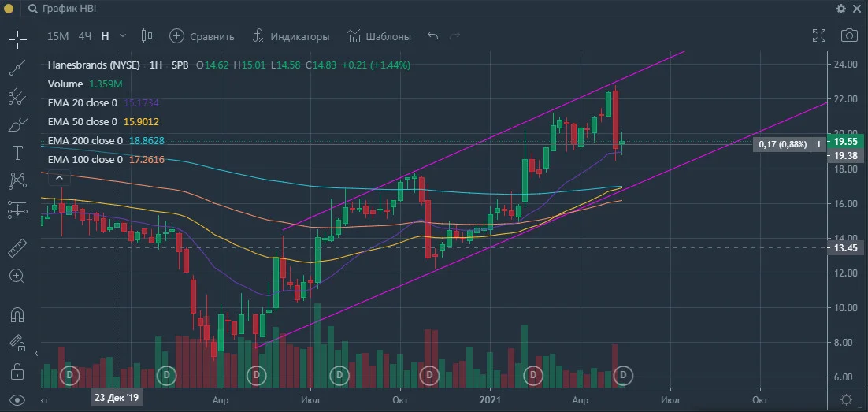This screenshot has height=412, width=868.
Task: Activate the zoom in tool
Action: tap(17, 276)
